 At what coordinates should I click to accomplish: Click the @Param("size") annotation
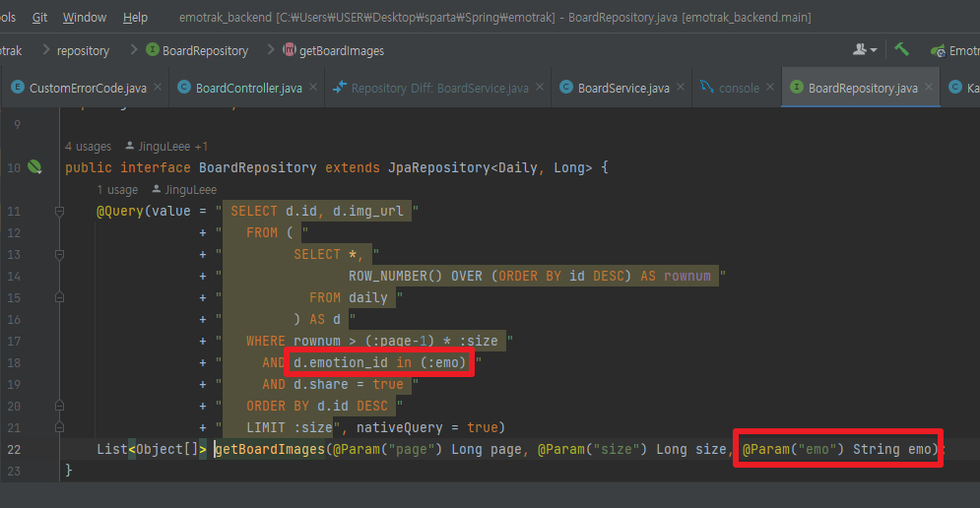[x=593, y=449]
